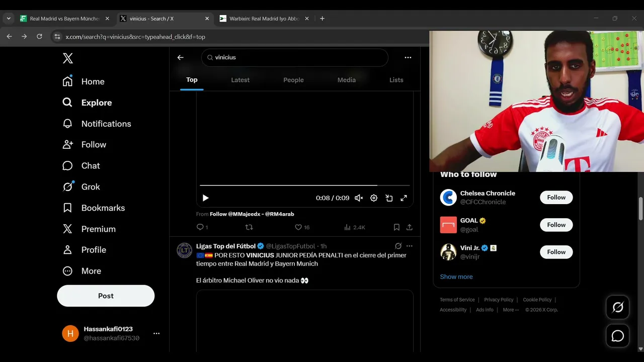Open Profile in sidebar
Image resolution: width=644 pixels, height=362 pixels.
(84, 250)
